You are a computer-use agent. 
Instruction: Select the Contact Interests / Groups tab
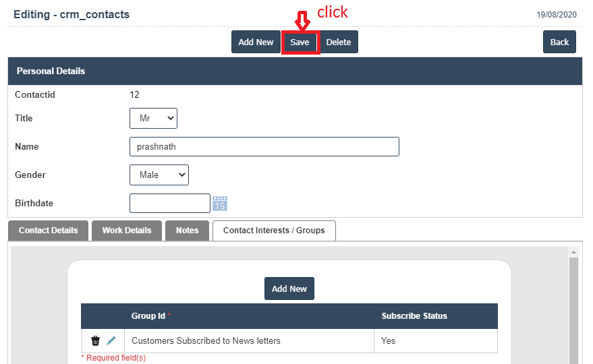pyautogui.click(x=274, y=231)
